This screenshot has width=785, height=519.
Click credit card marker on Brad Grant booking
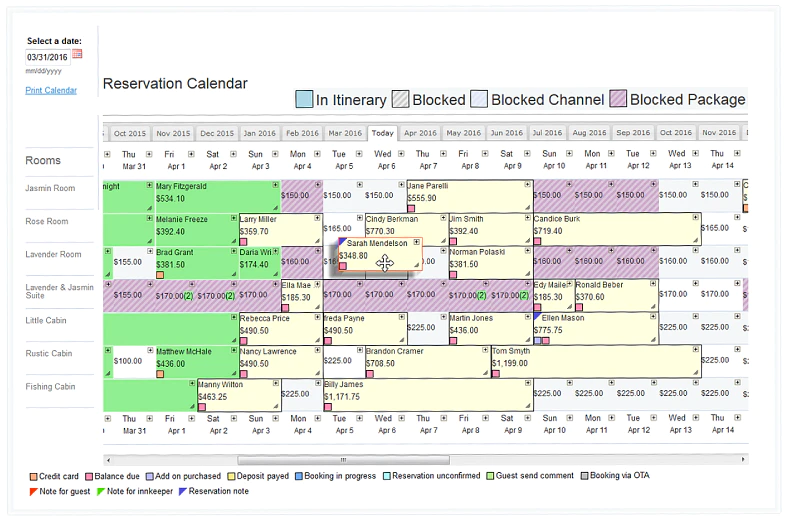pyautogui.click(x=160, y=275)
